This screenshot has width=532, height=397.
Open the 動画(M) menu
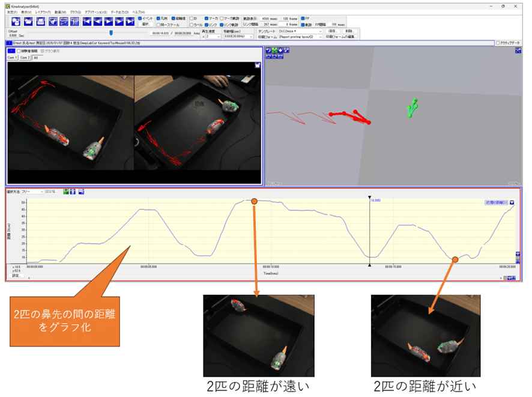point(61,12)
